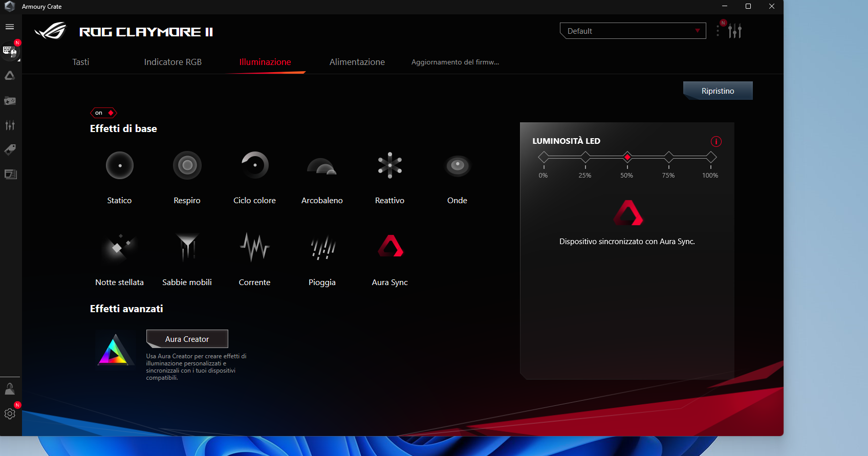Choose the Pioggia rain effect icon

click(x=322, y=247)
